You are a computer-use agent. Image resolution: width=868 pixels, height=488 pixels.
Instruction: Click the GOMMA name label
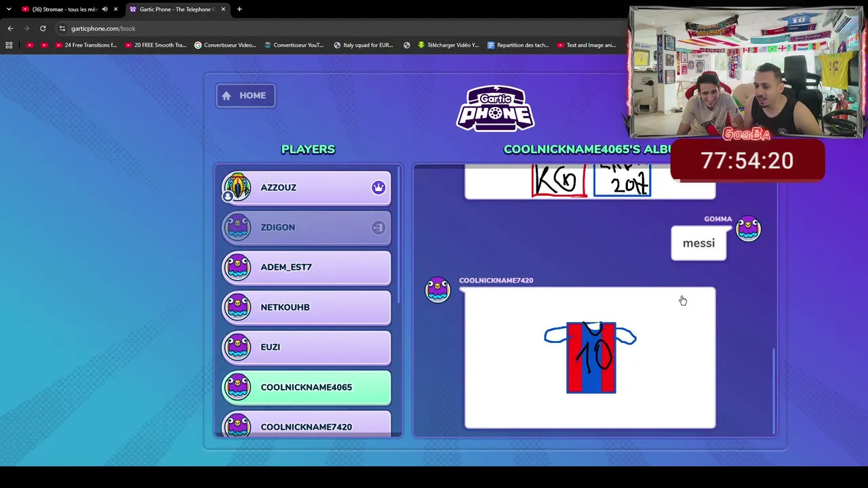tap(718, 219)
